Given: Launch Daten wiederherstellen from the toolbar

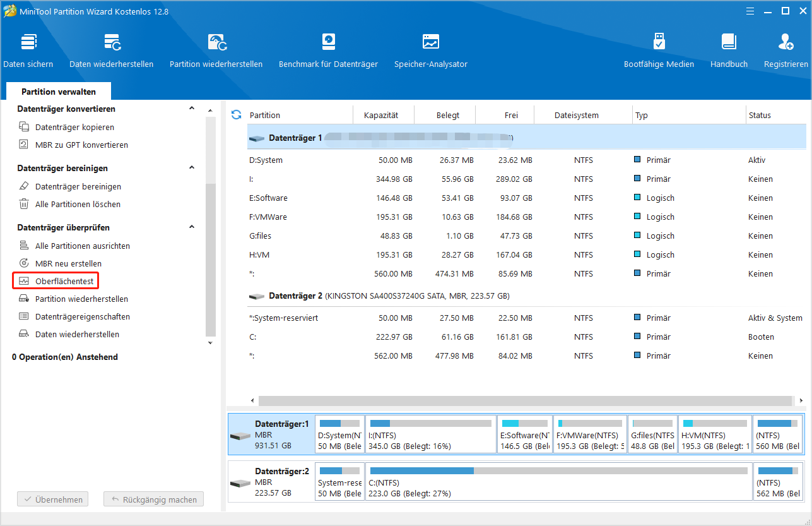Looking at the screenshot, I should coord(112,51).
